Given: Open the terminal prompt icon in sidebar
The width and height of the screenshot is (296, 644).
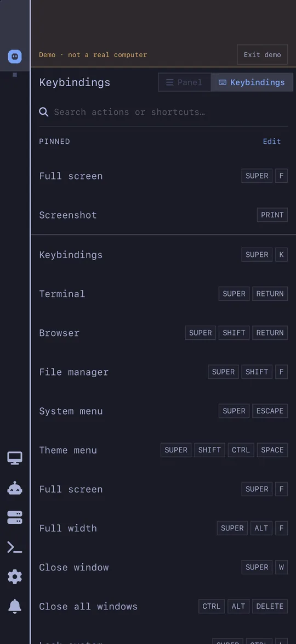Looking at the screenshot, I should tap(15, 547).
